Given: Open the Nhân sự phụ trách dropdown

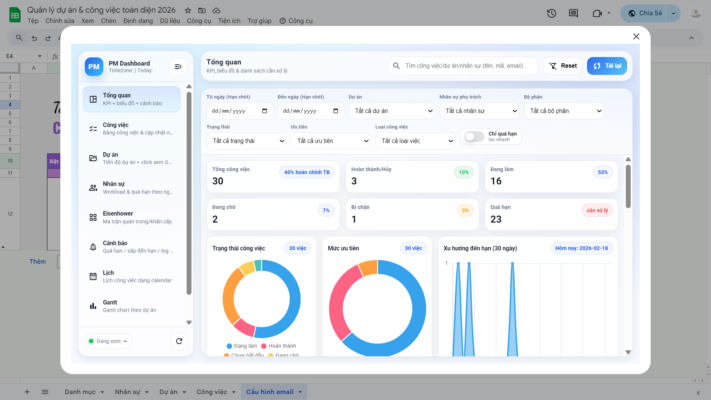Looking at the screenshot, I should pos(477,111).
